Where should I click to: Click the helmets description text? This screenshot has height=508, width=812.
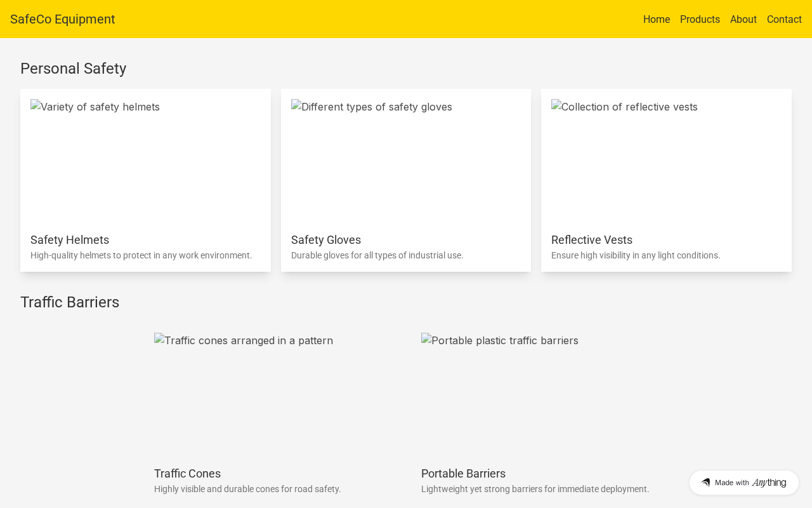tap(141, 255)
